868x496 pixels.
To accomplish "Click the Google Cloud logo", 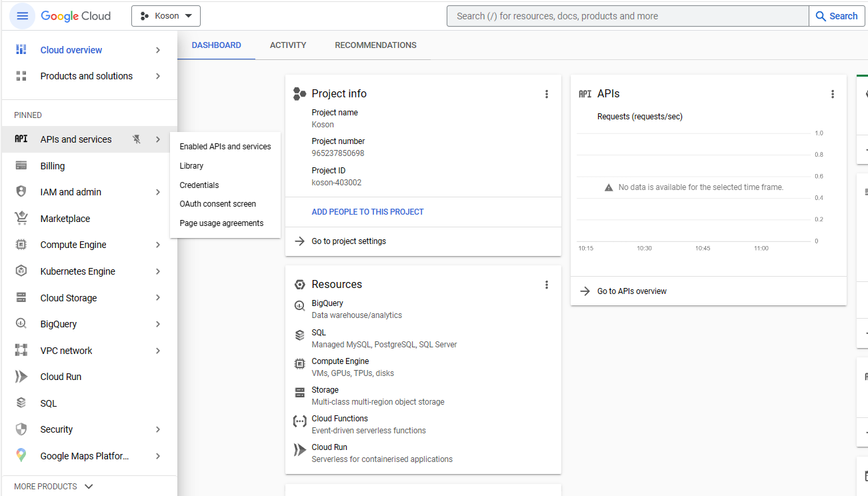I will click(76, 16).
